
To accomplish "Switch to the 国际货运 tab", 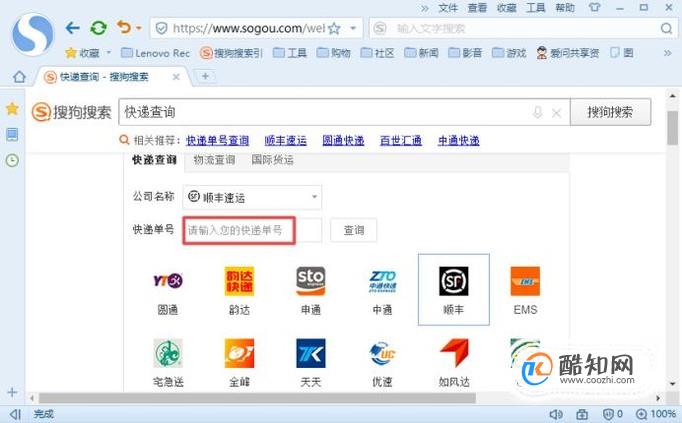I will [272, 160].
